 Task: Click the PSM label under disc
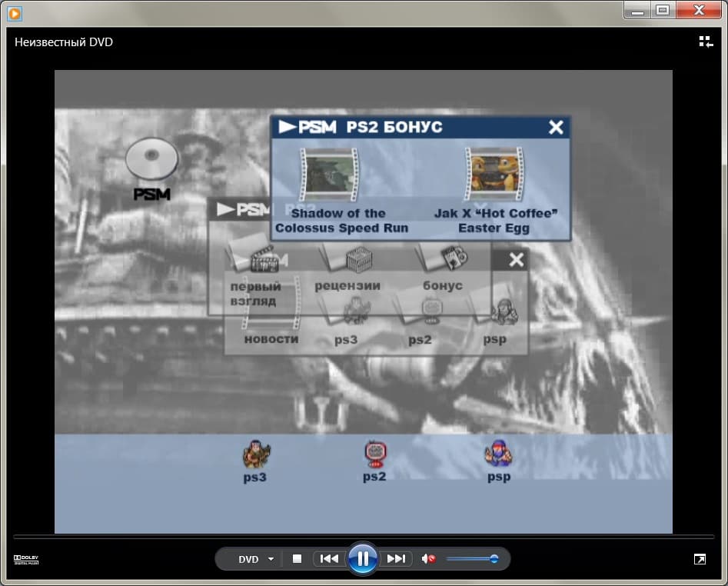pos(151,194)
